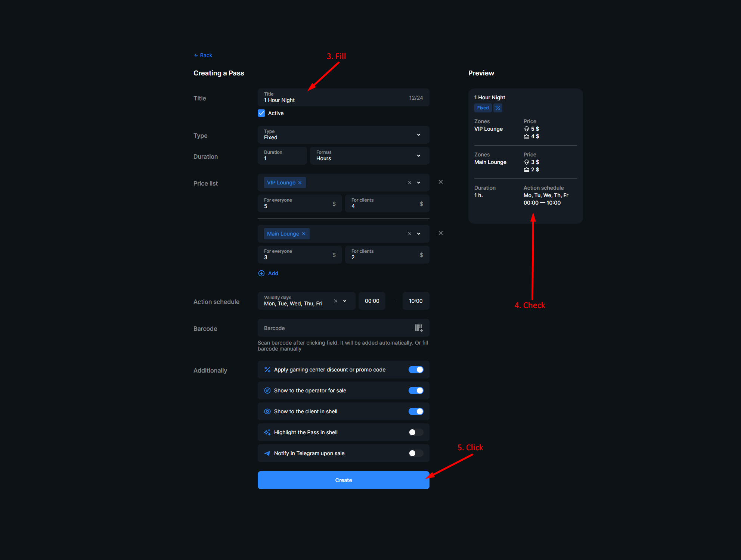The width and height of the screenshot is (741, 560).
Task: Uncheck the Active checkbox
Action: tap(261, 113)
